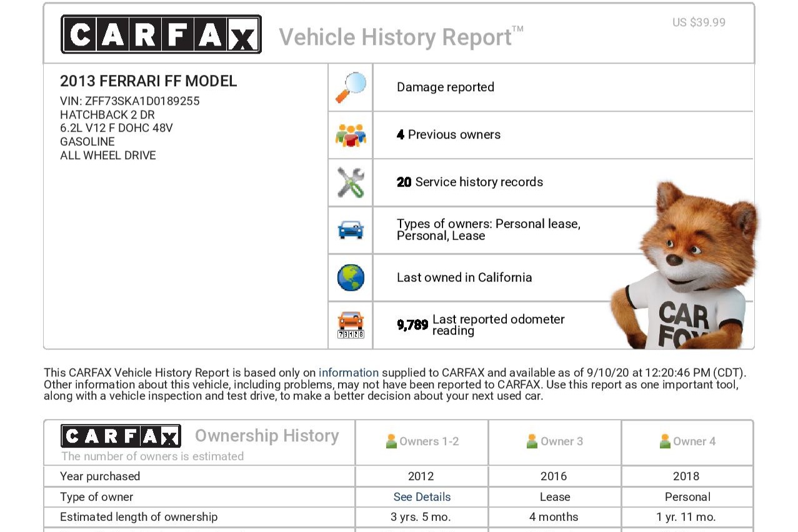Click 'HATCHBACK 2 DR' body style text
The image size is (798, 532).
tap(107, 115)
